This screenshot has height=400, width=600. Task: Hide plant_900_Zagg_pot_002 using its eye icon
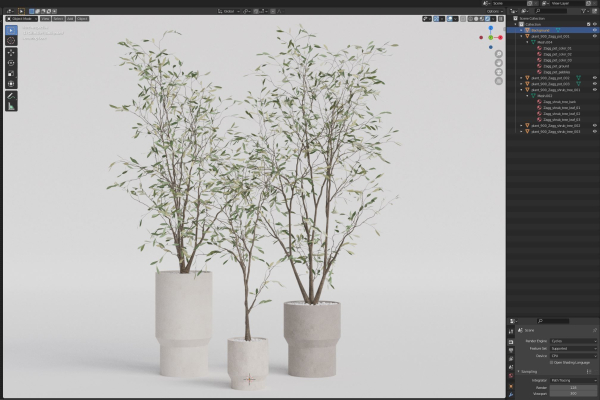(595, 78)
